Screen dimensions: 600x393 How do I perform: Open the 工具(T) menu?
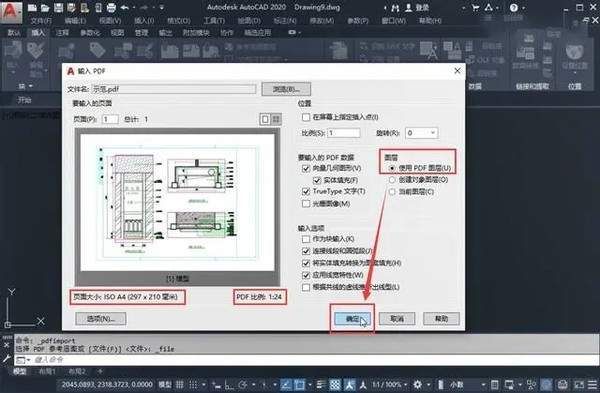[x=214, y=21]
